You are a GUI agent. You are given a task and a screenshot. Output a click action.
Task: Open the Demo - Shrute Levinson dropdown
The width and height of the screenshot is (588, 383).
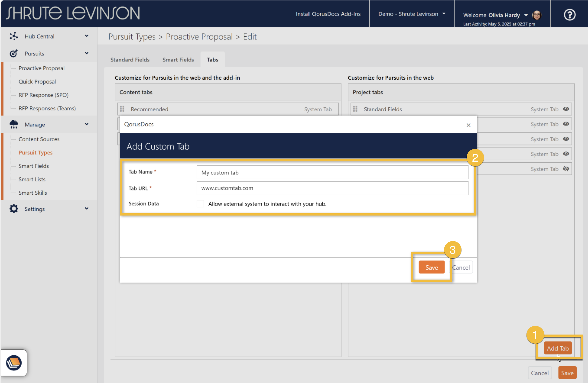tap(412, 14)
